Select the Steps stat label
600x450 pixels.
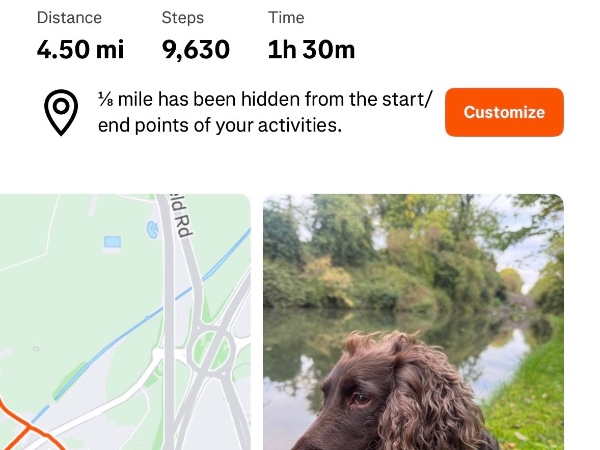[x=182, y=18]
